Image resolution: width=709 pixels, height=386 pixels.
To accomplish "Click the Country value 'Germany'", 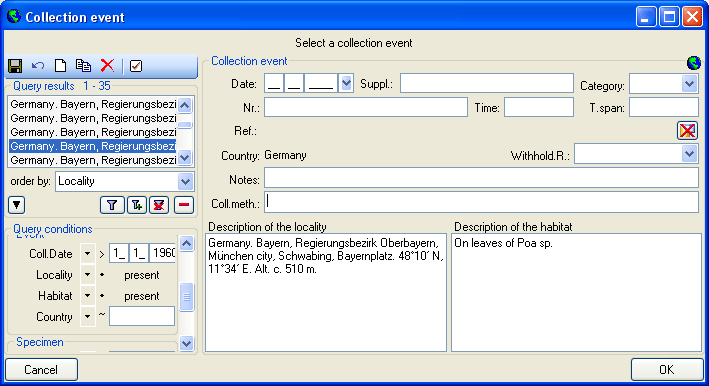I will (285, 155).
